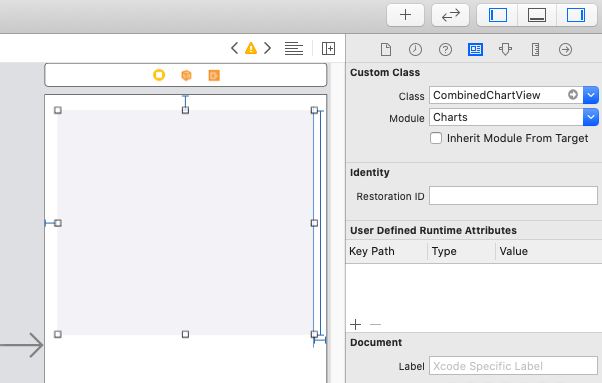Add an editor pane on the right

(328, 48)
